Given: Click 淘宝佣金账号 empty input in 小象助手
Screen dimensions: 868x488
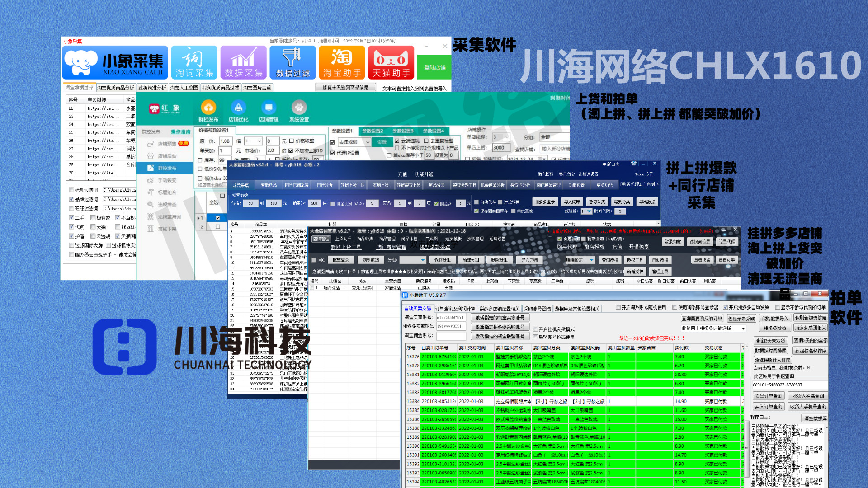Looking at the screenshot, I should (x=451, y=336).
